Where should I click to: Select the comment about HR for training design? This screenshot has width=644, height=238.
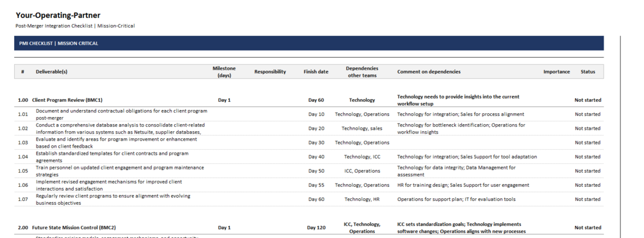[463, 185]
